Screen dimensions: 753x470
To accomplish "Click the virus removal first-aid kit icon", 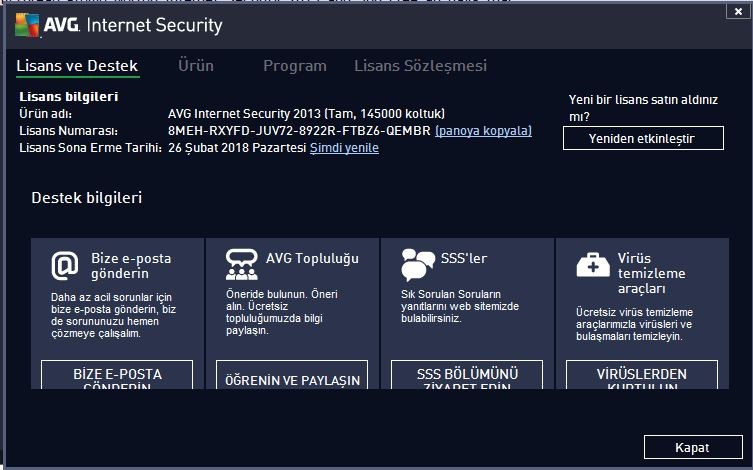I will (x=593, y=265).
